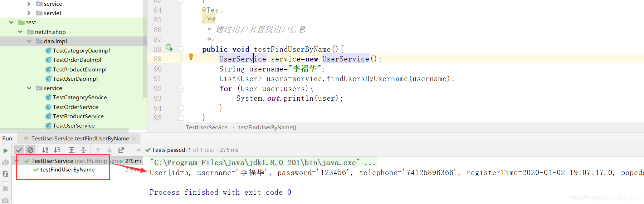The height and width of the screenshot is (204, 644).
Task: Select the servlet folder in project tree
Action: pyautogui.click(x=53, y=13)
